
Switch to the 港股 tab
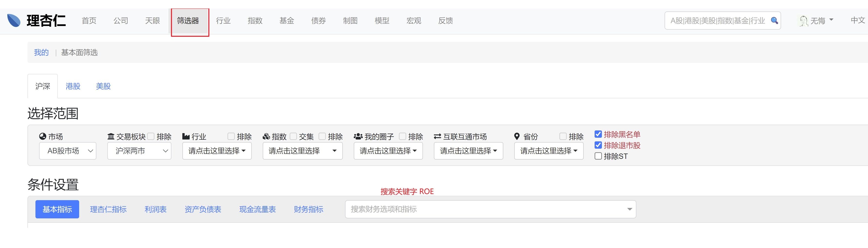73,86
